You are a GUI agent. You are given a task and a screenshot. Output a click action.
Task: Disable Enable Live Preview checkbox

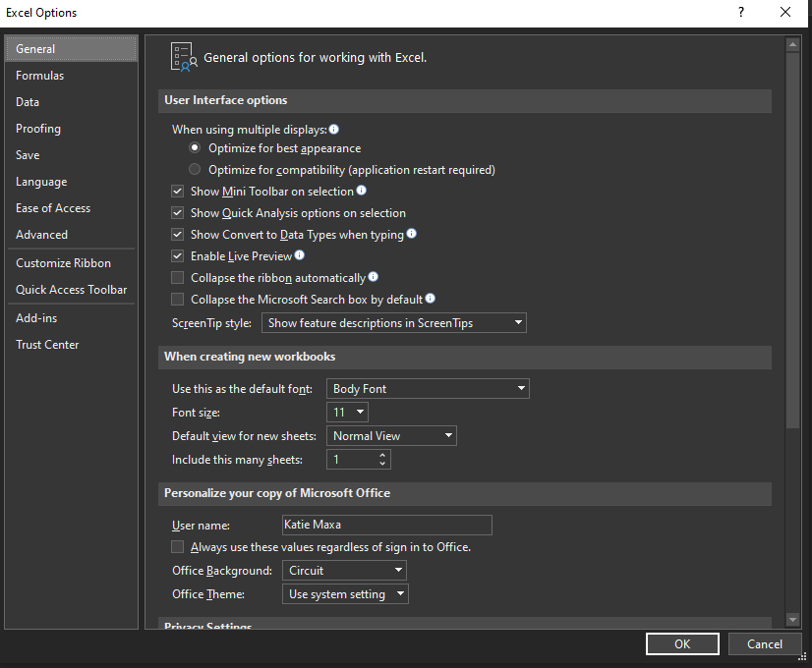(178, 256)
